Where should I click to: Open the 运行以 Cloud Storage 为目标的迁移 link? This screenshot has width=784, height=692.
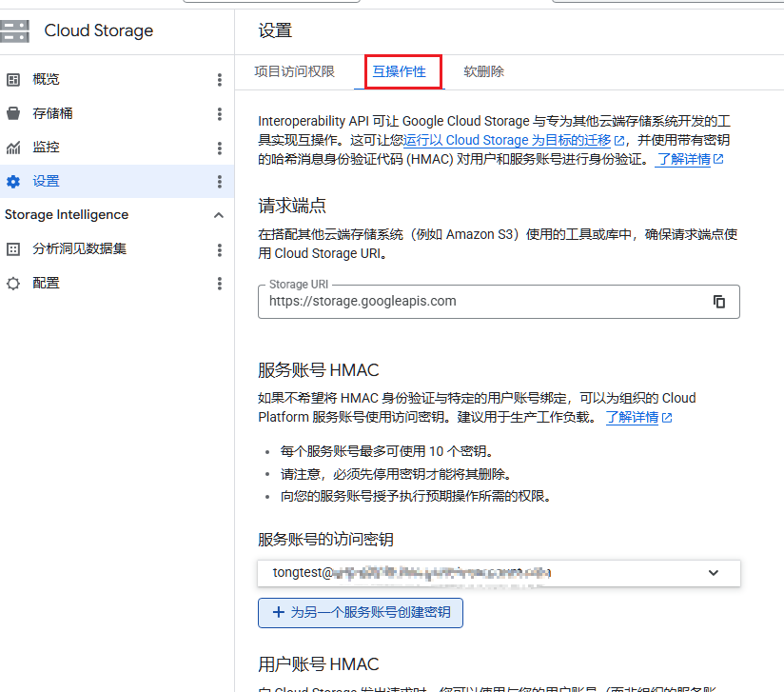pos(509,140)
